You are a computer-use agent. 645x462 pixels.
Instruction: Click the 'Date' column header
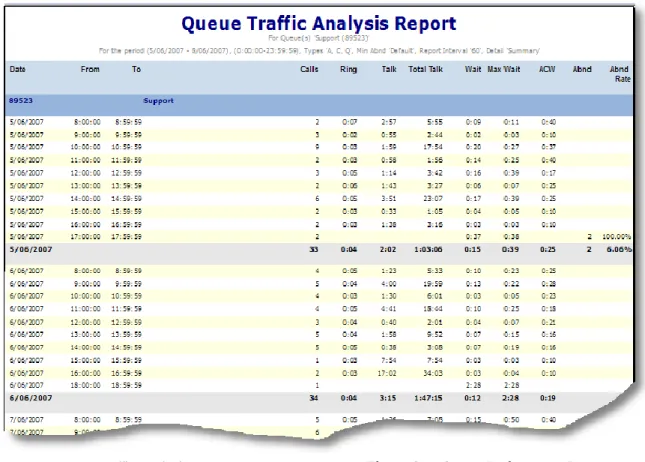(x=18, y=69)
